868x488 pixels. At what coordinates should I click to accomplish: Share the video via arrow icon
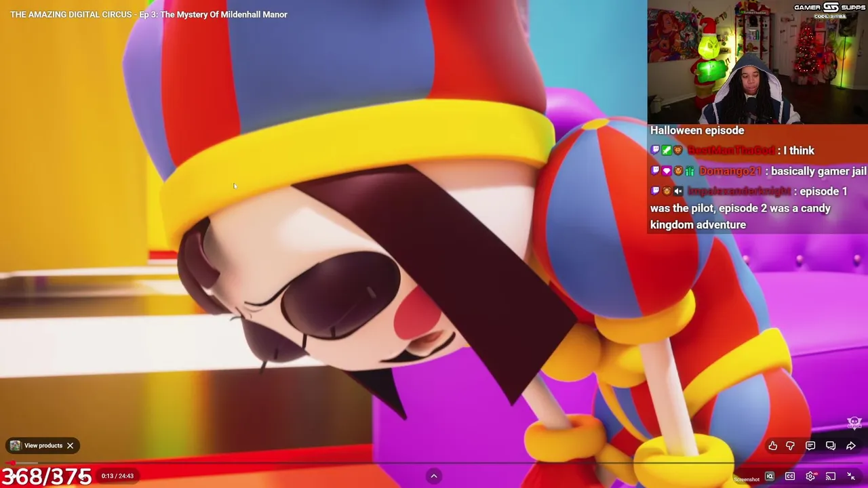(x=850, y=445)
